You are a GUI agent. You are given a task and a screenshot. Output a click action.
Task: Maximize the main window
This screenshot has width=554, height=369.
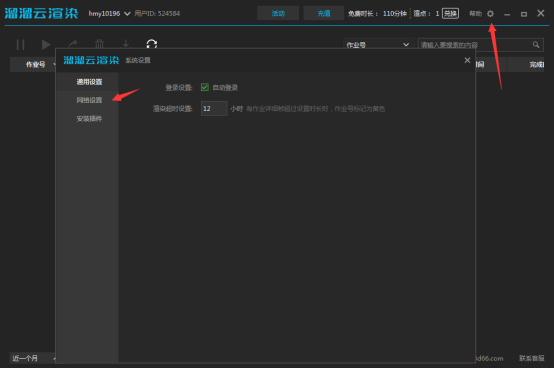[x=524, y=14]
